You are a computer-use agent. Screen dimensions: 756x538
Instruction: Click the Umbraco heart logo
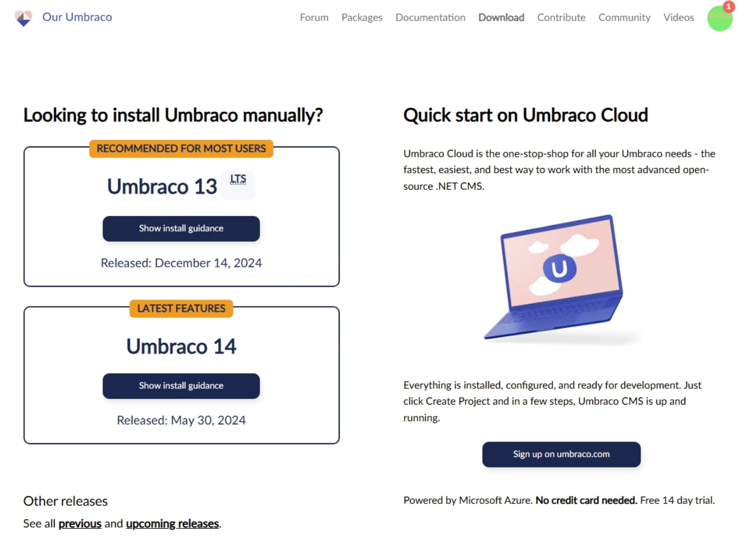(x=23, y=17)
